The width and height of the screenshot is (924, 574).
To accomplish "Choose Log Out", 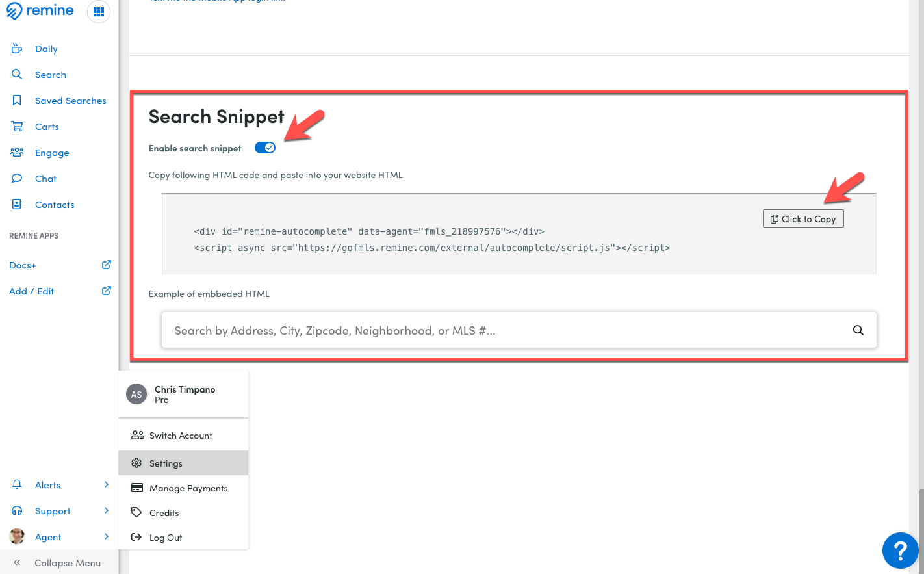I will pyautogui.click(x=166, y=538).
